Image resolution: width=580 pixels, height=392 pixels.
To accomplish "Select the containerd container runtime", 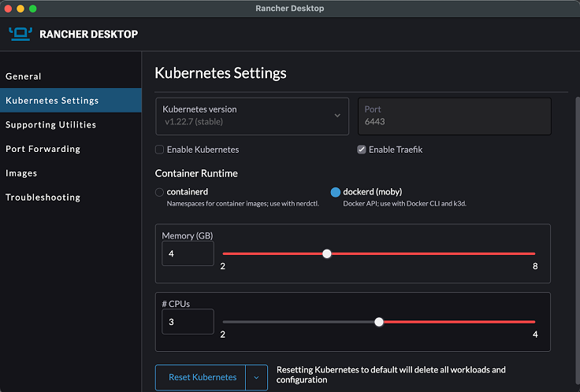I will pos(160,192).
